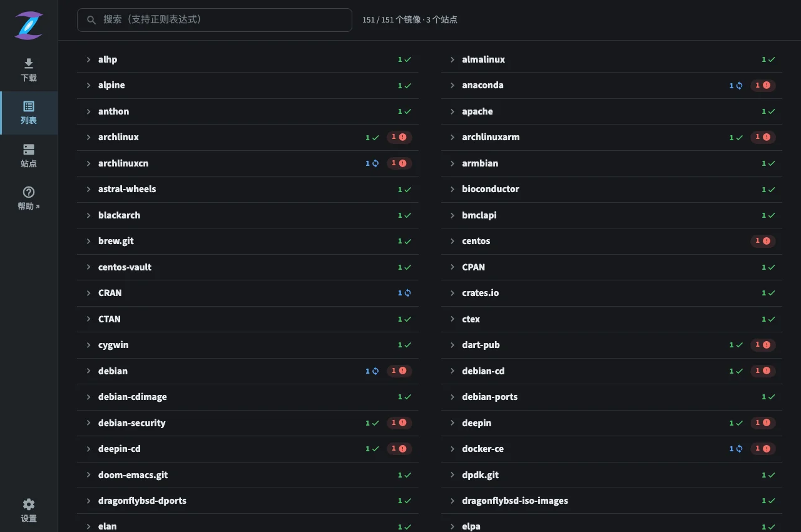Click the success checkmark on bioconductor row
The height and width of the screenshot is (532, 801).
tap(771, 189)
